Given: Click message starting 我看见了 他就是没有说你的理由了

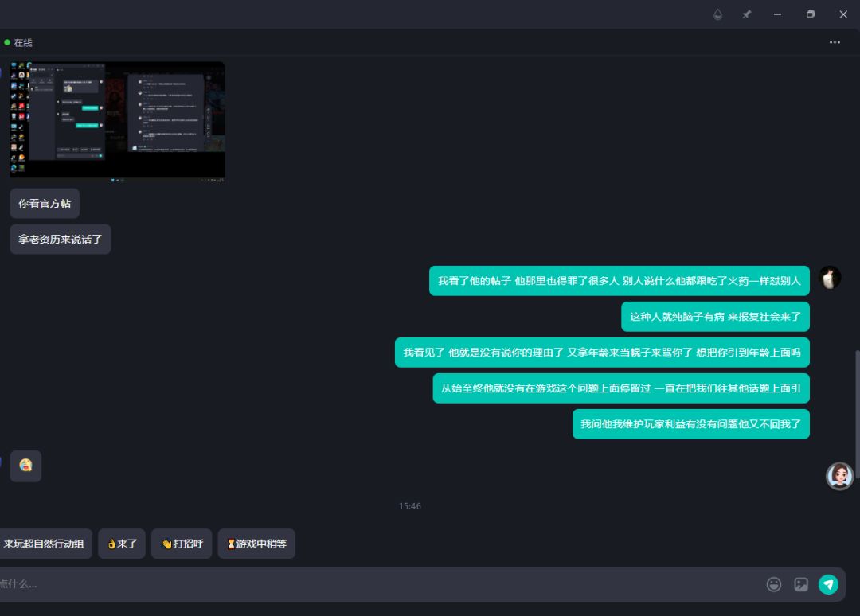Looking at the screenshot, I should pos(602,353).
